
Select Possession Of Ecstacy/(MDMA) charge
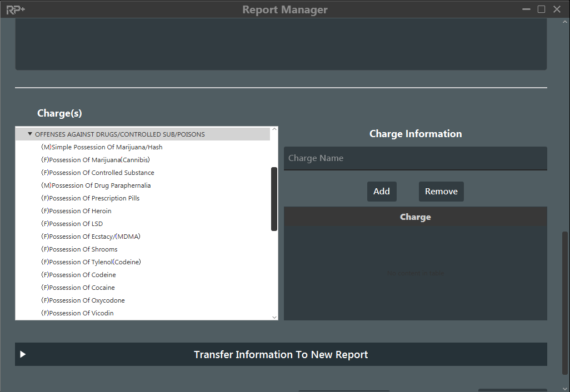pyautogui.click(x=91, y=237)
